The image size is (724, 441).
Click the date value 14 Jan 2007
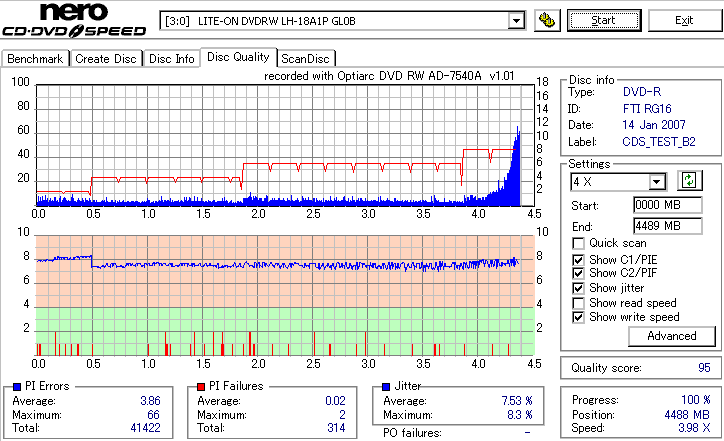tap(654, 125)
